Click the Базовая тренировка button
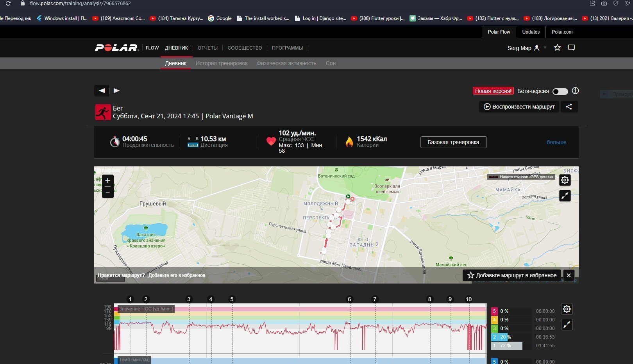 pos(453,142)
